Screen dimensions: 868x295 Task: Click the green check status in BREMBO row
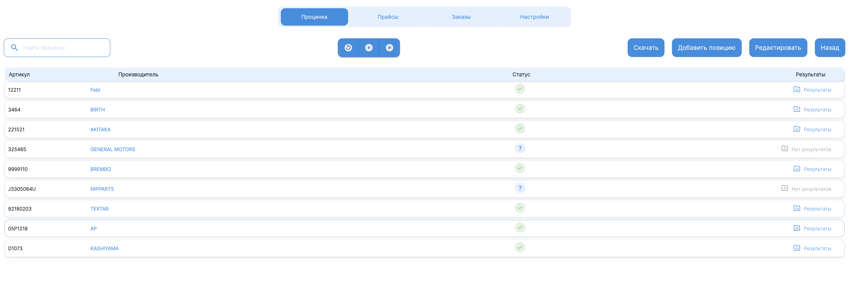point(520,168)
